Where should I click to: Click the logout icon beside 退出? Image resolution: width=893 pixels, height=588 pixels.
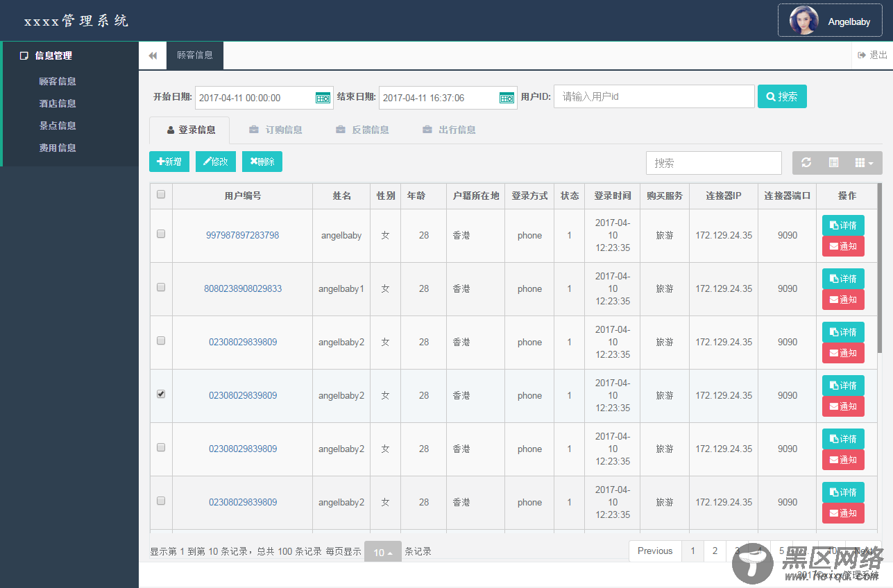[862, 55]
